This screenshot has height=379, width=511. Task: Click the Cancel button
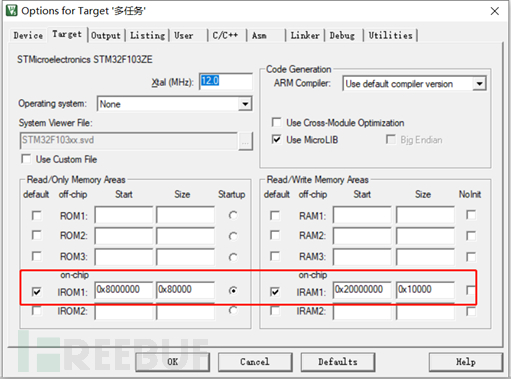pyautogui.click(x=255, y=362)
